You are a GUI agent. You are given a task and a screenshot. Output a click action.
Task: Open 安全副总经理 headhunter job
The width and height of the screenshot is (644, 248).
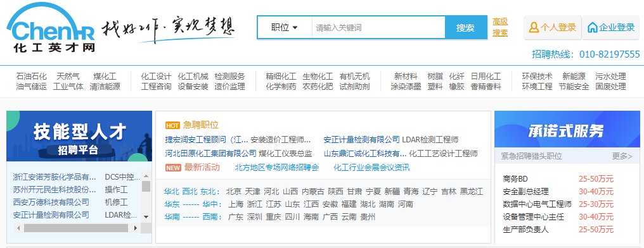point(525,192)
